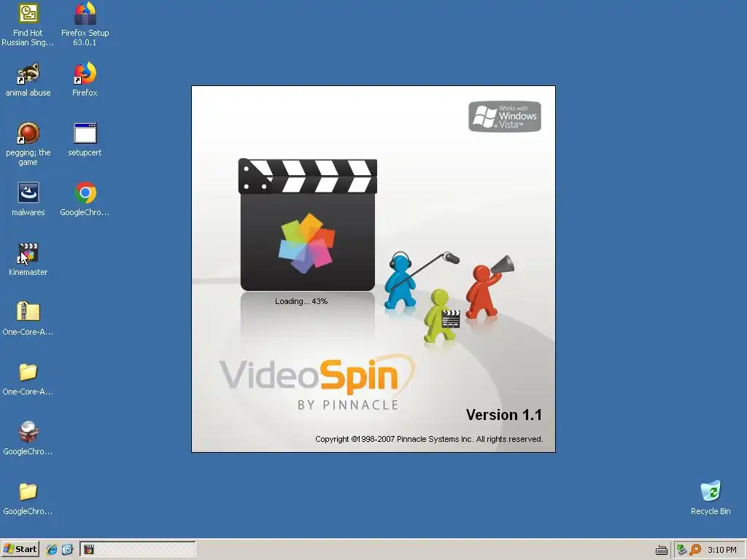
Task: Select the One-Core-A folder icon
Action: pos(28,378)
